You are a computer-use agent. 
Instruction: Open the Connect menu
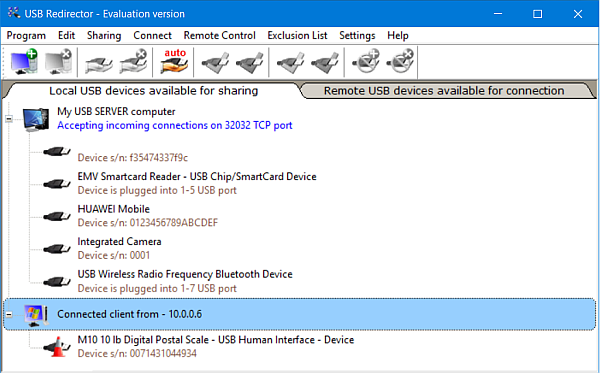click(152, 36)
